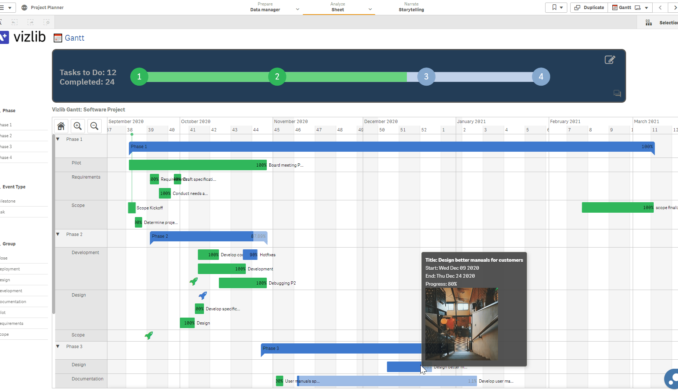This screenshot has width=678, height=392.
Task: Go to the previous sheet arrow
Action: pos(660,7)
